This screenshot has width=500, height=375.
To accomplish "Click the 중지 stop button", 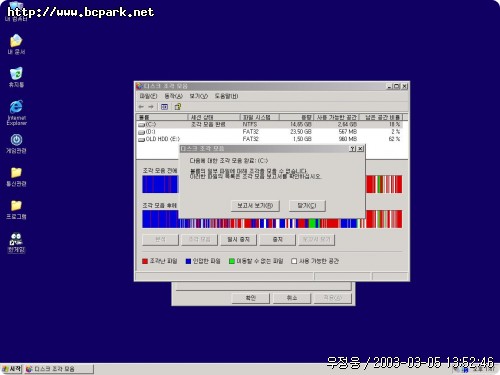I will 277,239.
